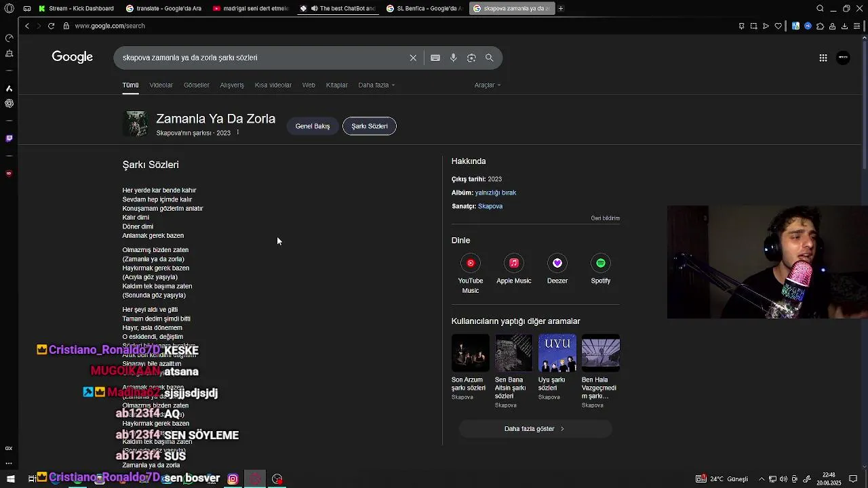
Task: Open the Skapova artist link
Action: (490, 206)
